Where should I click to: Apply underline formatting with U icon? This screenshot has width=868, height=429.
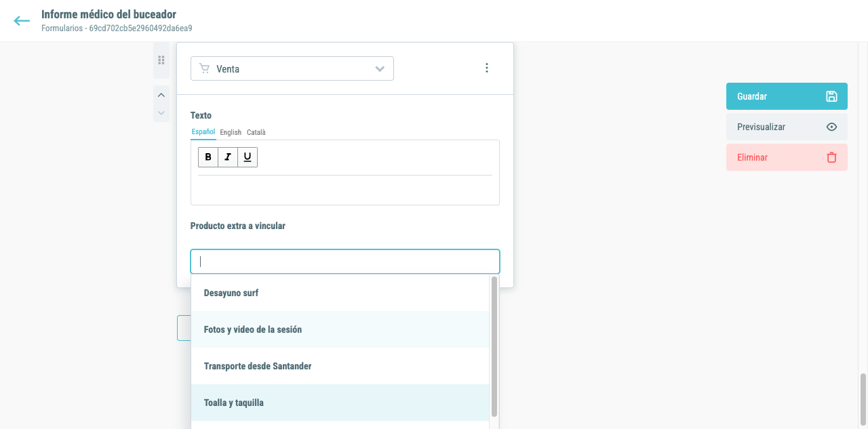[248, 157]
